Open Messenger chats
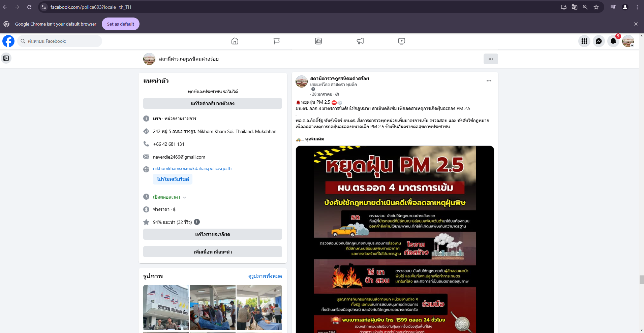Image resolution: width=644 pixels, height=333 pixels. [599, 41]
